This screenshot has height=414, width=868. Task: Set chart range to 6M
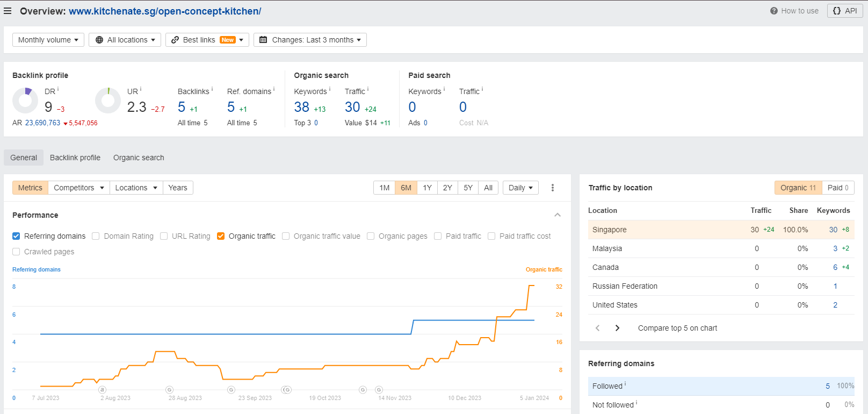[x=406, y=188]
